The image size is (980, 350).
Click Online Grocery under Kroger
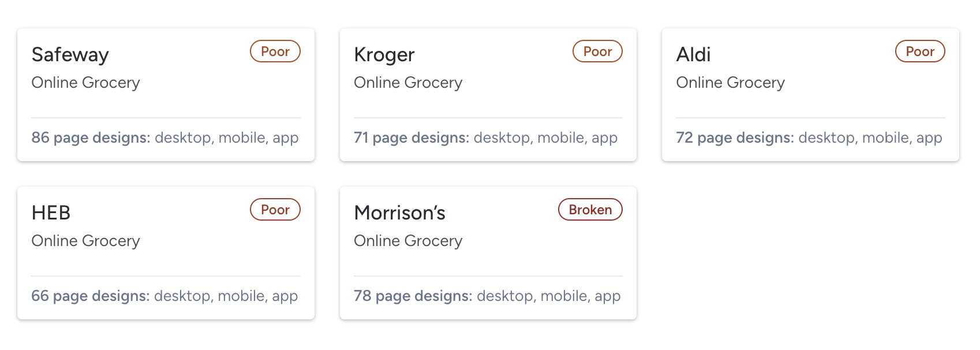pos(408,83)
